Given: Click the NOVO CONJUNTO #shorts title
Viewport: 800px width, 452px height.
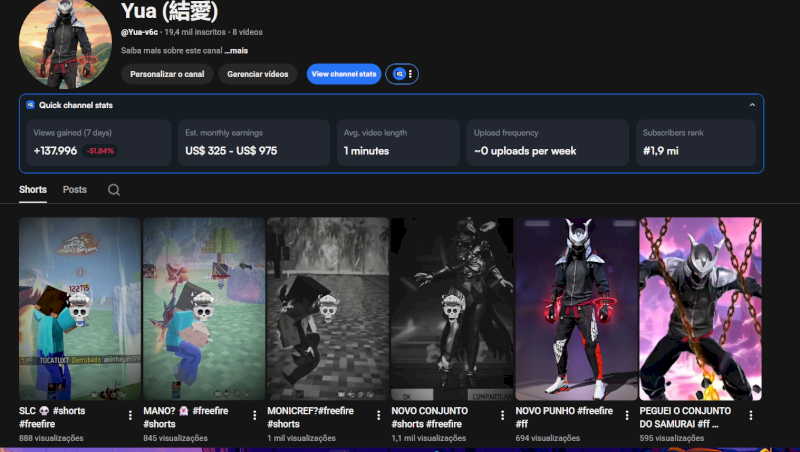Looking at the screenshot, I should [x=430, y=417].
